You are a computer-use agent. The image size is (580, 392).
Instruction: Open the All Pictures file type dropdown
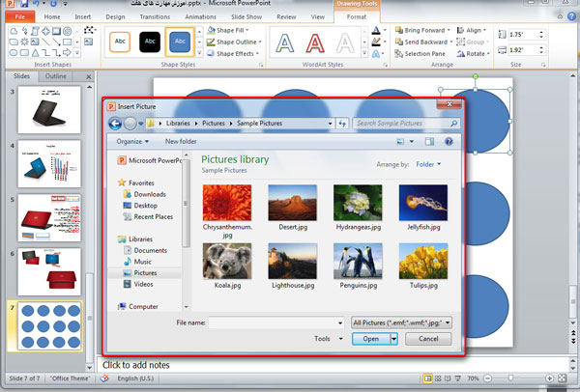[401, 322]
